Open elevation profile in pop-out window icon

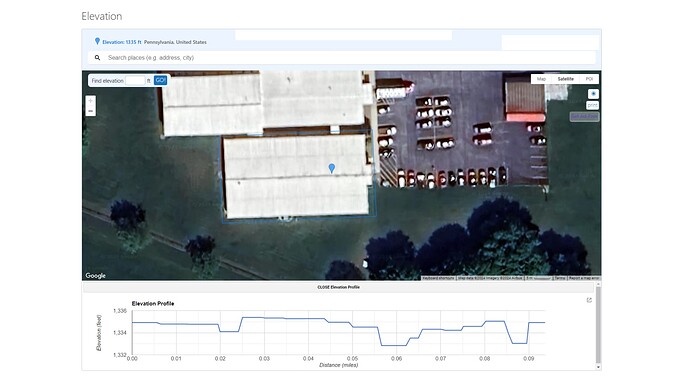[x=589, y=300]
